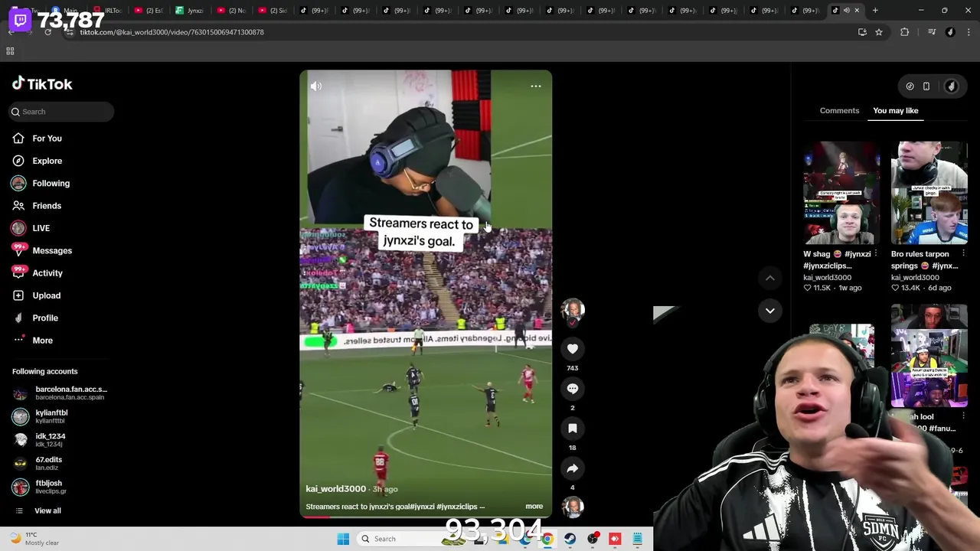Go to the For You feed
Screen dimensions: 980x551
tap(47, 139)
